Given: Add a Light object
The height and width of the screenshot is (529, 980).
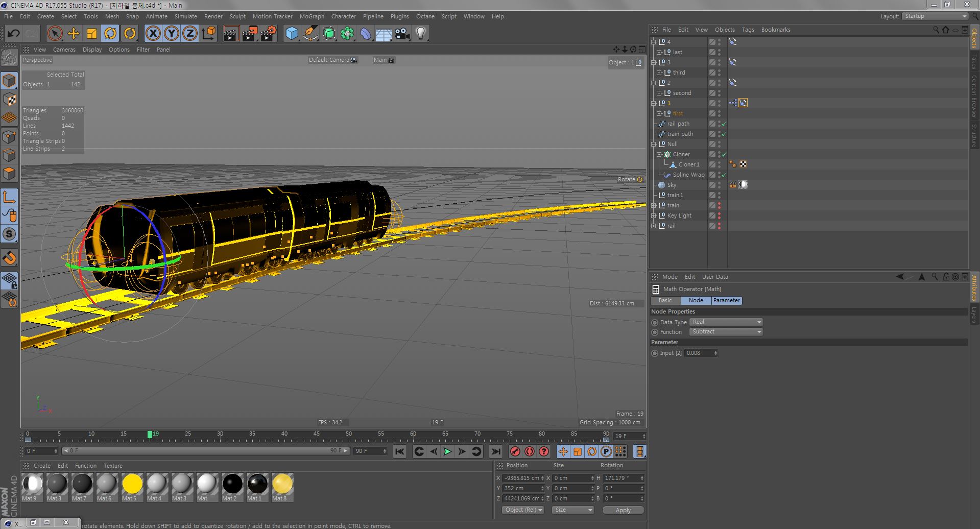Looking at the screenshot, I should click(420, 34).
